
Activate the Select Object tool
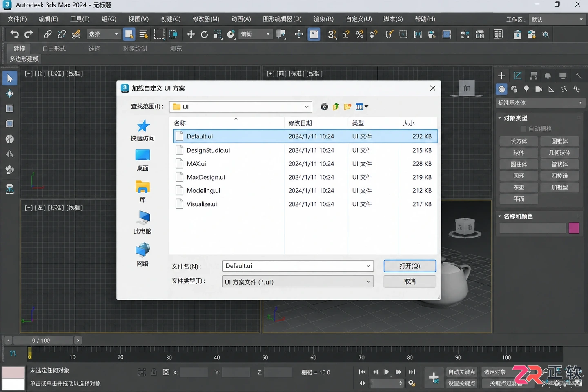click(129, 34)
